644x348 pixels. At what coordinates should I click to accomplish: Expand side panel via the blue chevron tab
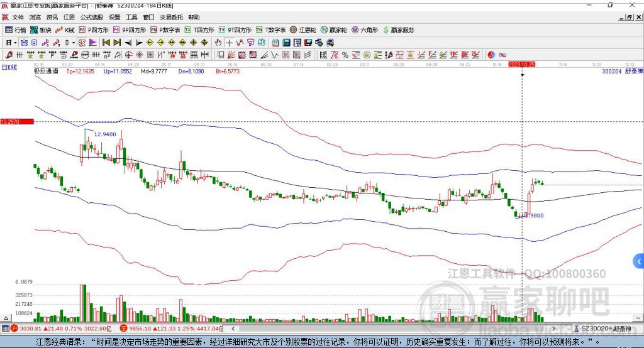(639, 261)
